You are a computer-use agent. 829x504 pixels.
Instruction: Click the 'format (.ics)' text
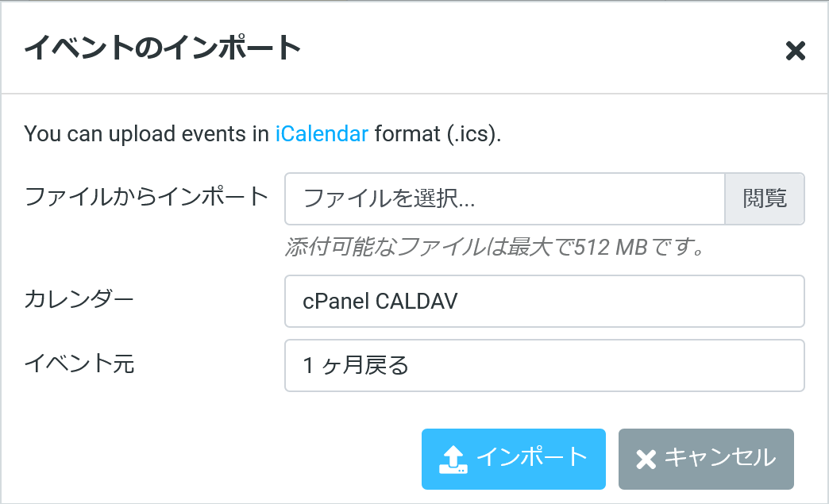[438, 133]
